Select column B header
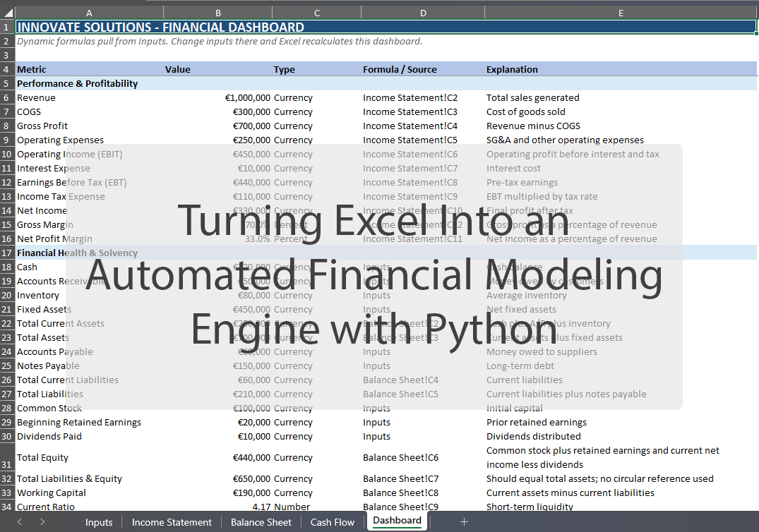Screen dimensions: 759x532 coord(218,13)
